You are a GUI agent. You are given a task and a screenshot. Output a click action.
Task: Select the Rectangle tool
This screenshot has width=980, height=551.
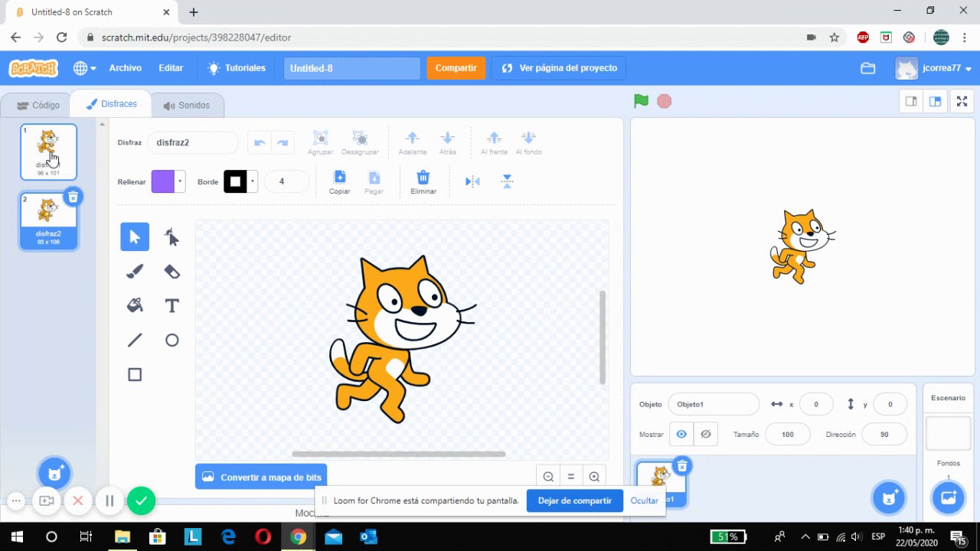click(x=135, y=374)
